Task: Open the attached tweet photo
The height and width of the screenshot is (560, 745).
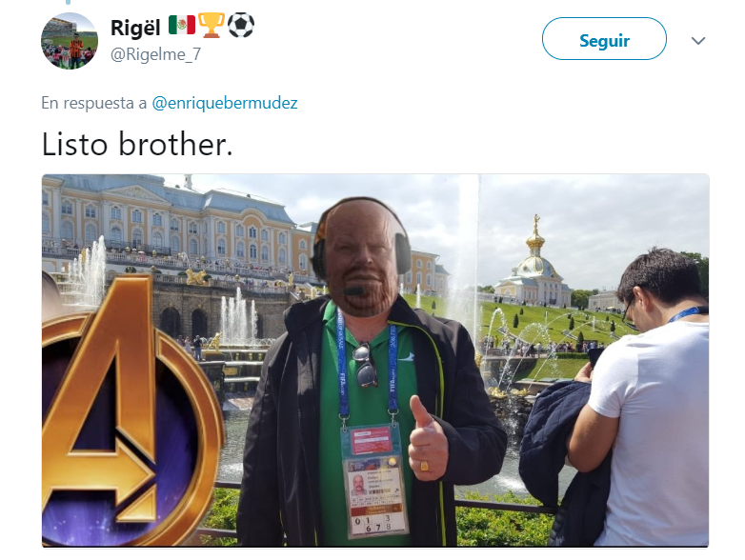Action: click(375, 360)
